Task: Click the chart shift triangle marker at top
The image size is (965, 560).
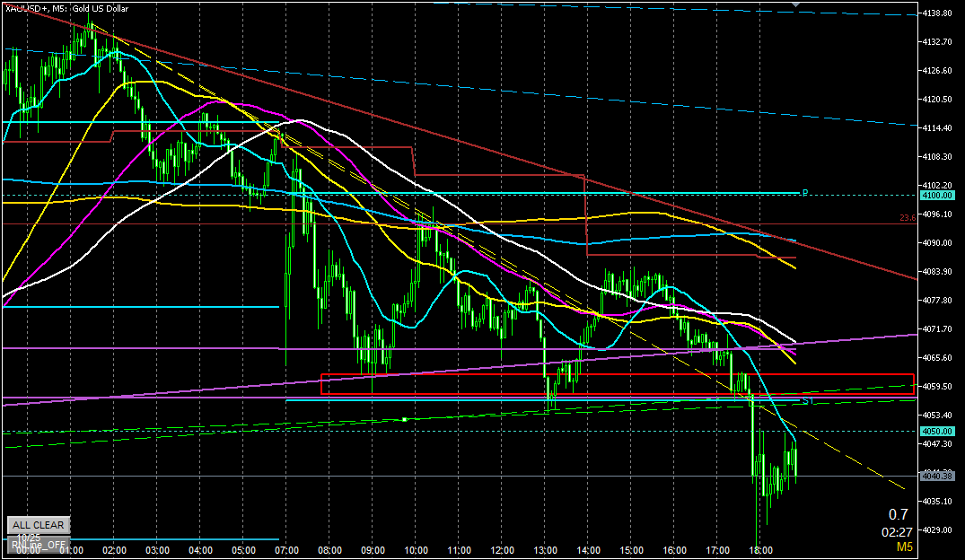Action: pyautogui.click(x=794, y=5)
